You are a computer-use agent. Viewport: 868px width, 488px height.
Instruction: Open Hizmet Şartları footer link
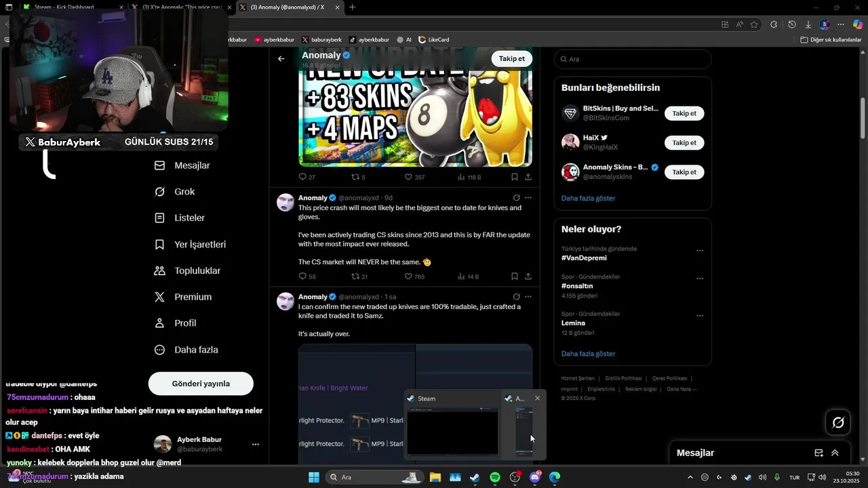pos(578,378)
